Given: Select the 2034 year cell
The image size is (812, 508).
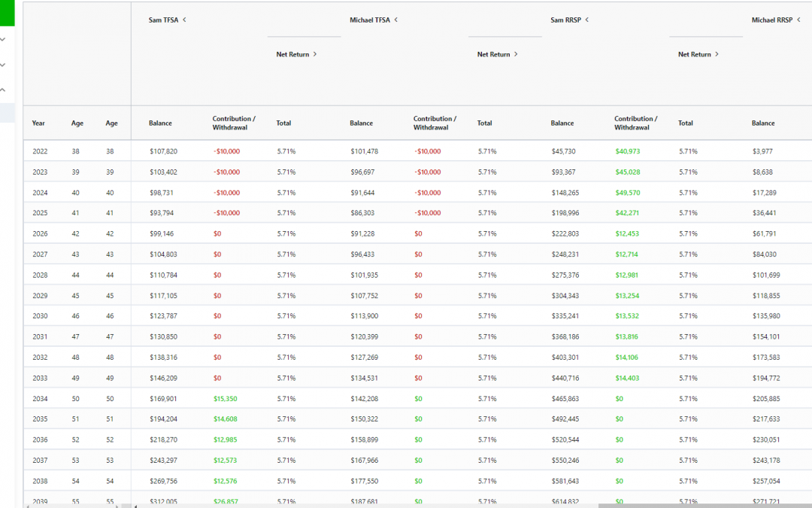Looking at the screenshot, I should 40,399.
